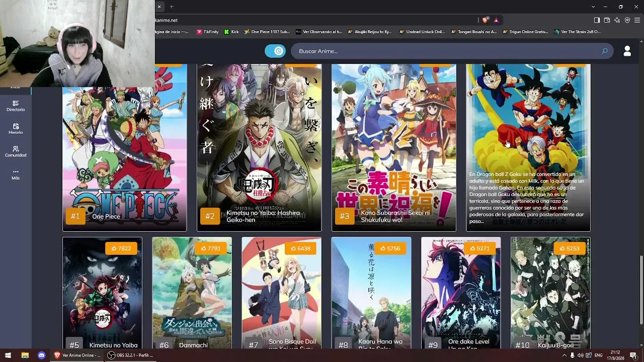
Task: Open the browser hamburger menu
Action: (637, 20)
